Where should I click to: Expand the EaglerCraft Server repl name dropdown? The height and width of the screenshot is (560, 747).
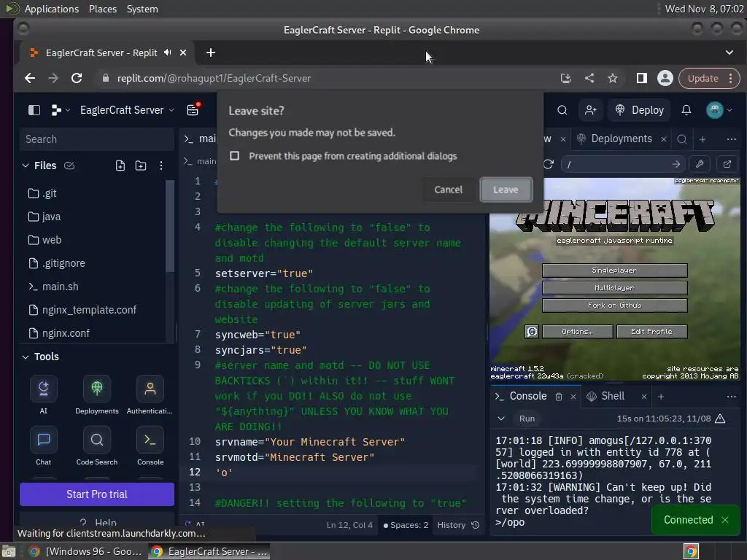(x=127, y=110)
